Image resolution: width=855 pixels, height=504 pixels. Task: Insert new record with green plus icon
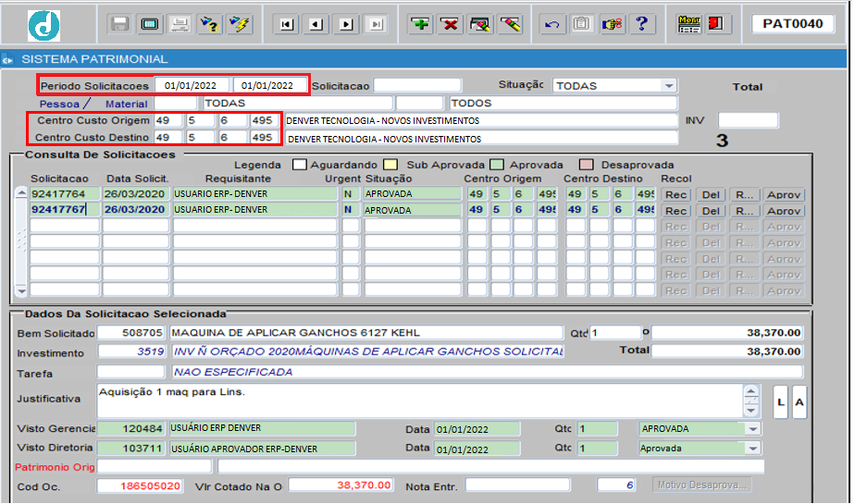click(420, 24)
